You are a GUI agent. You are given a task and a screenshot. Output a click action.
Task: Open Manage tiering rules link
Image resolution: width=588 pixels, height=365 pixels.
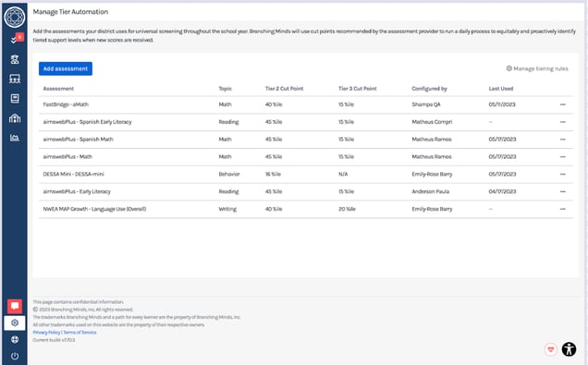(537, 68)
